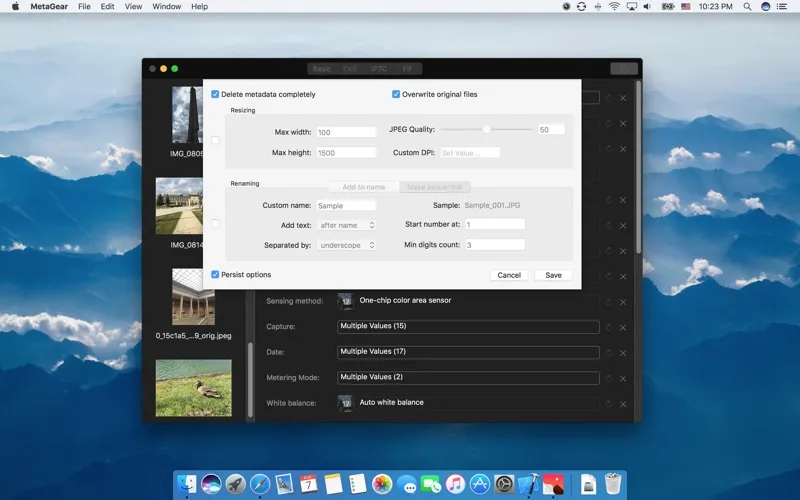Open the Photos app in the dock

[382, 484]
